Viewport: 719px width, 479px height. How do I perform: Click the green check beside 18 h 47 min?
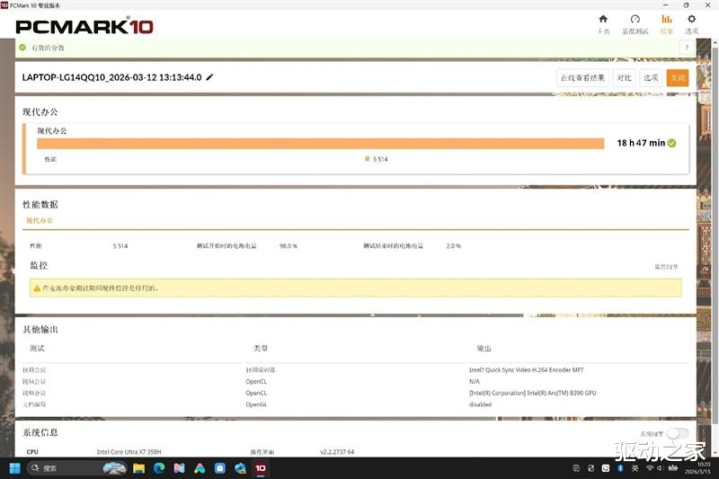pos(672,143)
